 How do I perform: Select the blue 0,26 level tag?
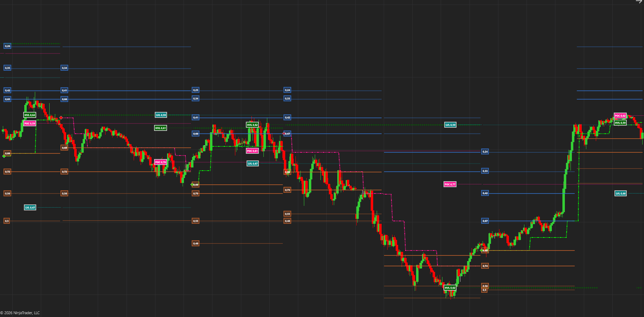point(7,46)
